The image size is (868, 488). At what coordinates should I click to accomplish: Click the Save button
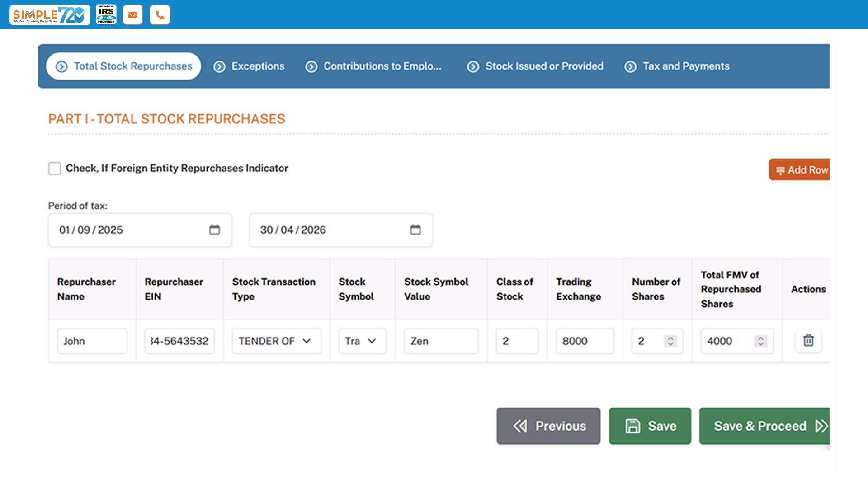[650, 426]
